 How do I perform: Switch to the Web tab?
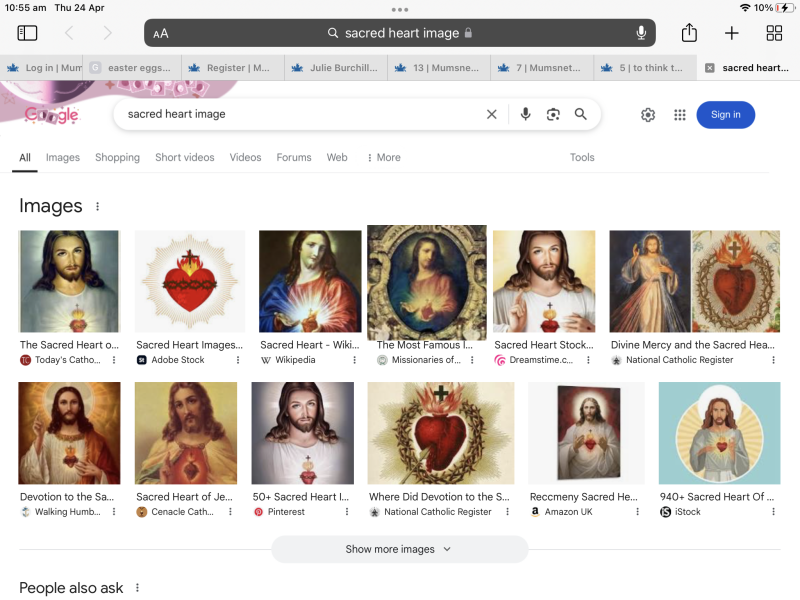pos(337,158)
